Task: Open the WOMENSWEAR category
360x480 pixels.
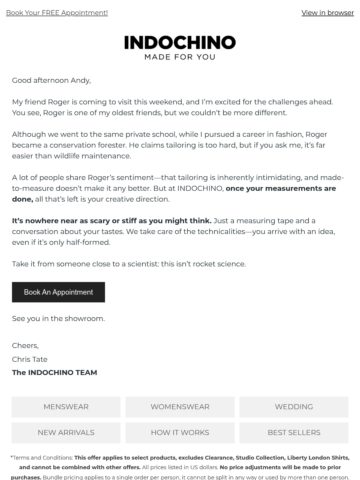Action: [x=180, y=407]
